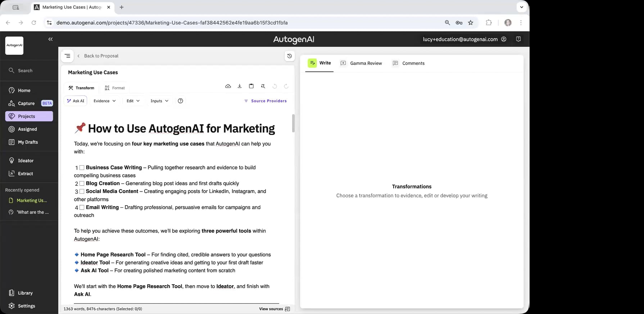The image size is (644, 314).
Task: Open version history clock icon
Action: [x=290, y=56]
